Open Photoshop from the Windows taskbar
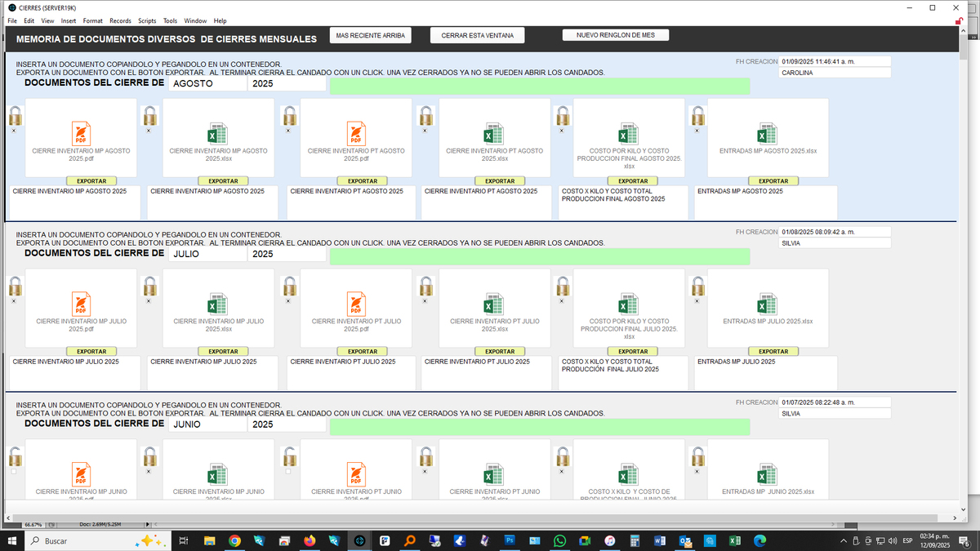Viewport: 980px width, 551px height. coord(510,540)
